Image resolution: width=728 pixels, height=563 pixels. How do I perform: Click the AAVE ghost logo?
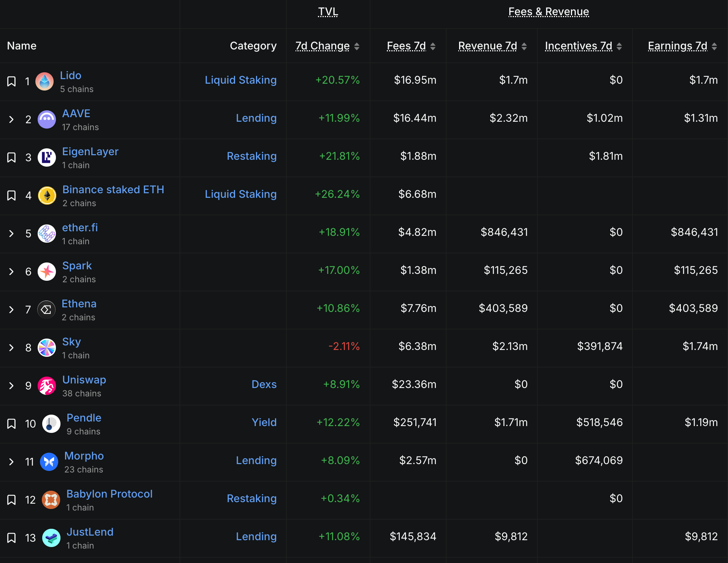pos(47,119)
